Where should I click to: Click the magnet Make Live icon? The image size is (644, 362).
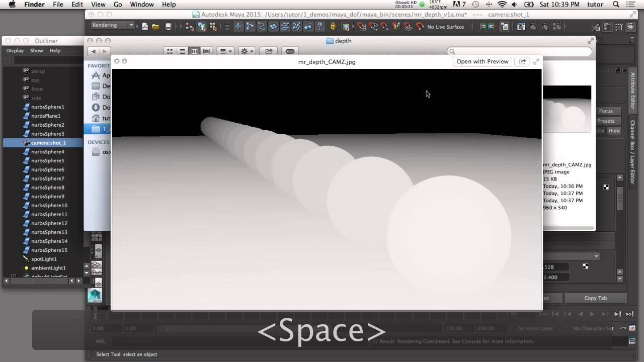[x=420, y=27]
